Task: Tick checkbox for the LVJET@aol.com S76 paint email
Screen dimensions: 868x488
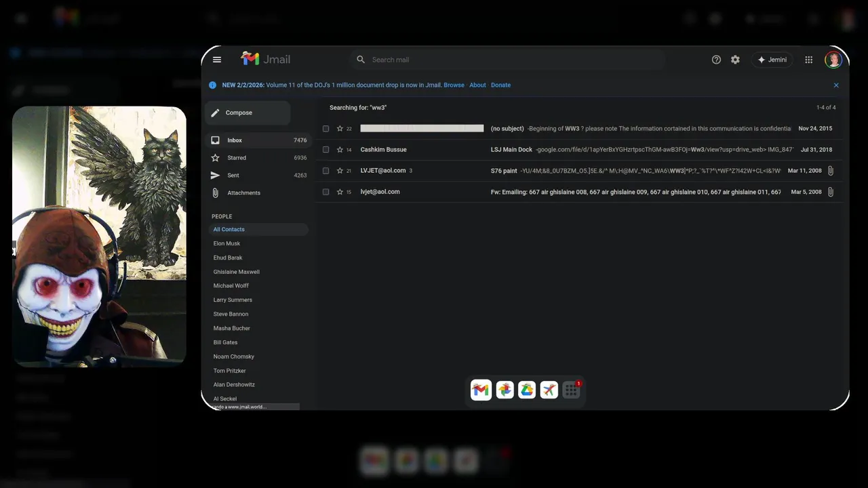Action: 325,171
